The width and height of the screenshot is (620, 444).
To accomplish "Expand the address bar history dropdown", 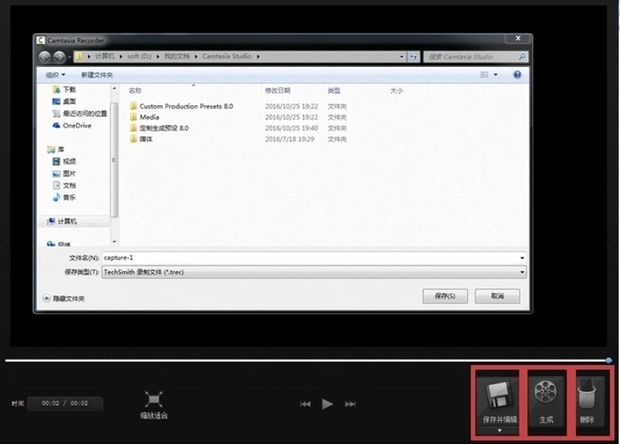I will click(x=402, y=57).
